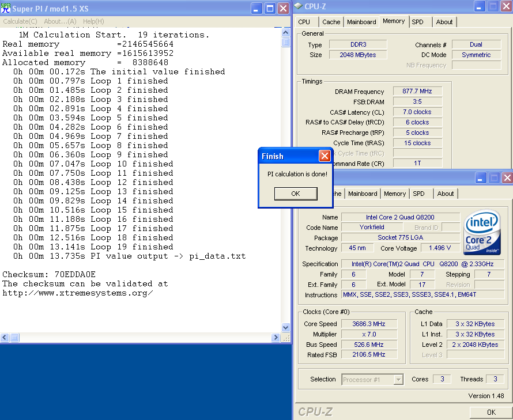Click the scroll left arrow in Super PI
The image size is (513, 420).
coord(5,337)
